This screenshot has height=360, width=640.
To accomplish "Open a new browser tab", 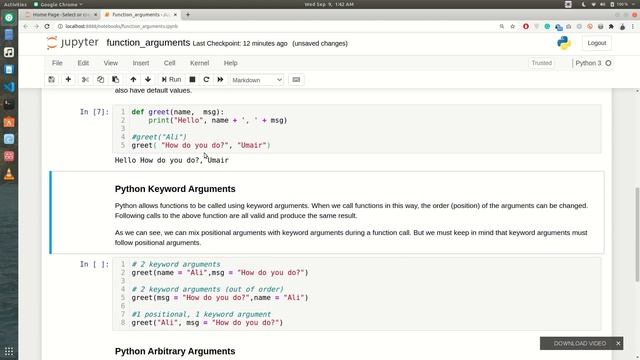I will [x=188, y=14].
